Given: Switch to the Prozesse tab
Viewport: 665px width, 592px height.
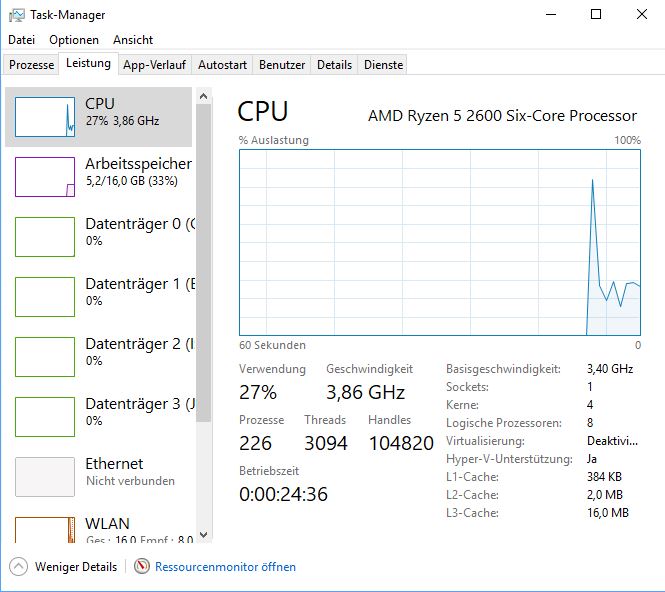Looking at the screenshot, I should [x=31, y=65].
